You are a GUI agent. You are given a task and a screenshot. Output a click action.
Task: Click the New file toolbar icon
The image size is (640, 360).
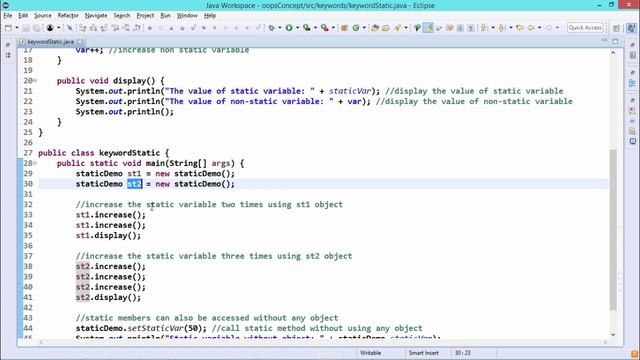(8, 28)
